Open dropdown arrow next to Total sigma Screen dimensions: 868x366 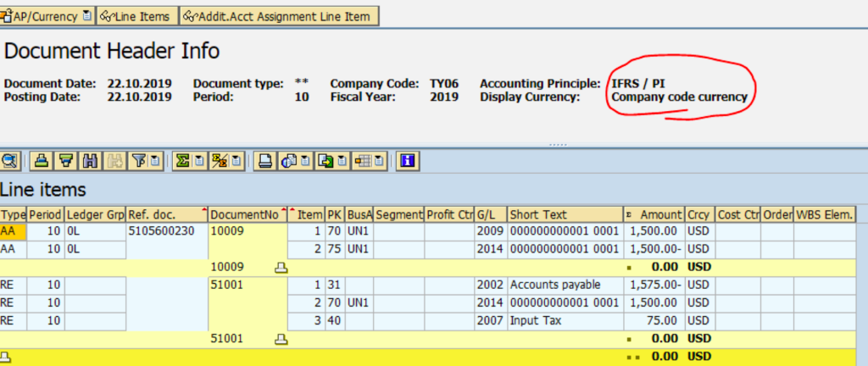click(x=197, y=160)
